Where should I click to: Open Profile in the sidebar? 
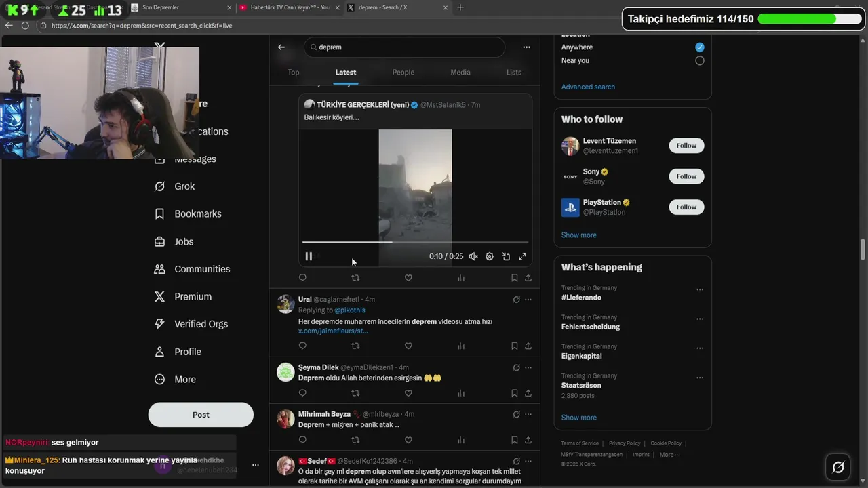pos(178,352)
